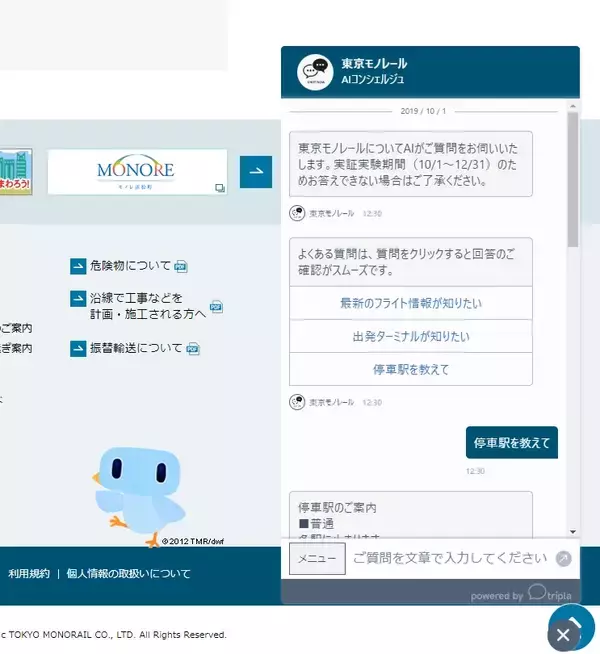Open 個人情報の取扱いについて footer link
600x654 pixels.
coord(128,574)
